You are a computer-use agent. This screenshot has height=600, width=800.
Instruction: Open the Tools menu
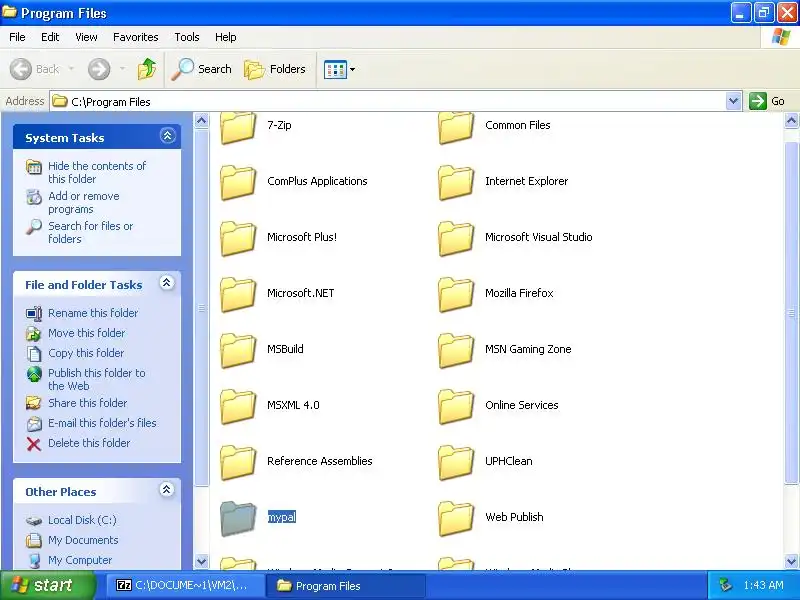(187, 37)
